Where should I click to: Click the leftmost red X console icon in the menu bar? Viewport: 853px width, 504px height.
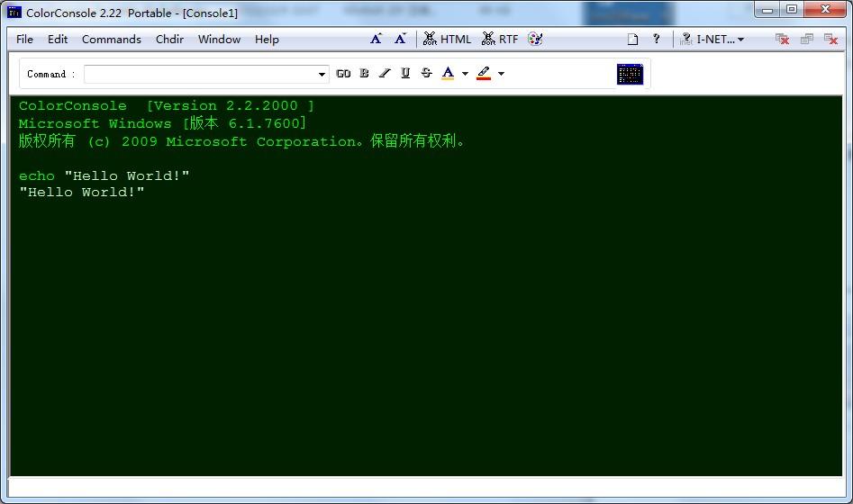click(x=782, y=39)
